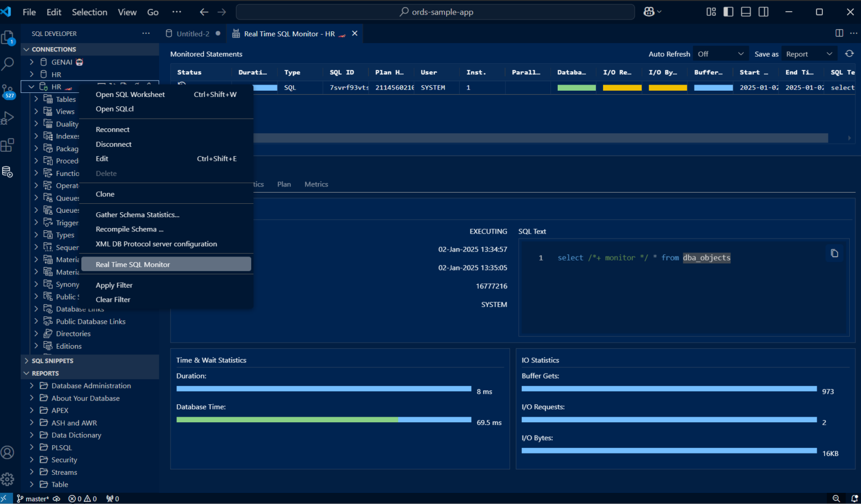Click the Database Time progress bar
Image resolution: width=861 pixels, height=504 pixels.
323,419
